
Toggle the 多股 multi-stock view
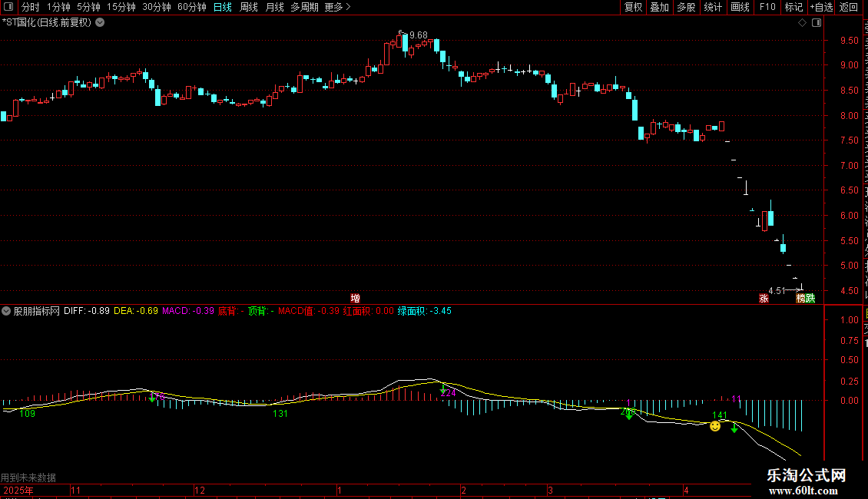(x=686, y=7)
